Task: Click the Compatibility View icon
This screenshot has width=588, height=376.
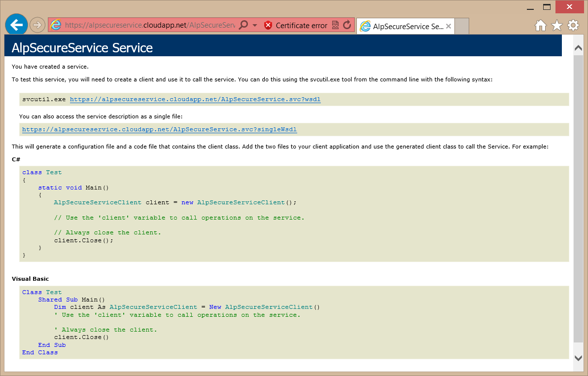Action: pyautogui.click(x=336, y=25)
